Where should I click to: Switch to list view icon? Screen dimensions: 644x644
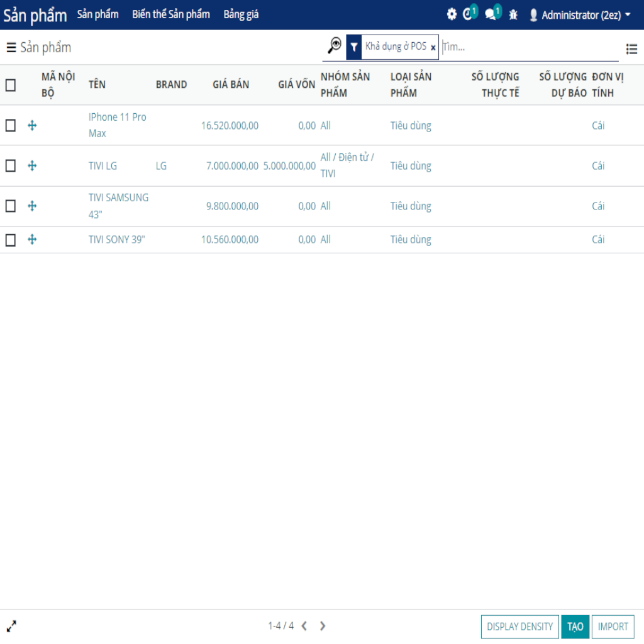(631, 49)
